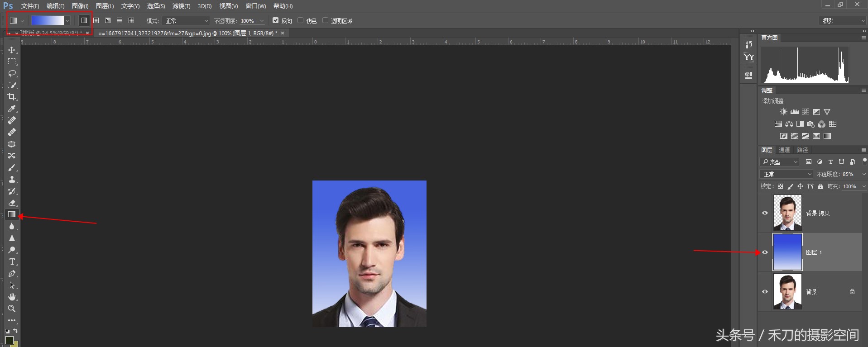This screenshot has height=347, width=868.
Task: Open the 滤镜(T) menu
Action: (x=181, y=6)
